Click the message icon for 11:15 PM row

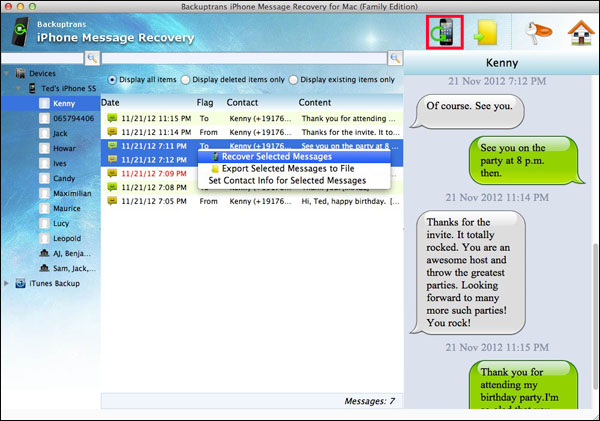112,118
